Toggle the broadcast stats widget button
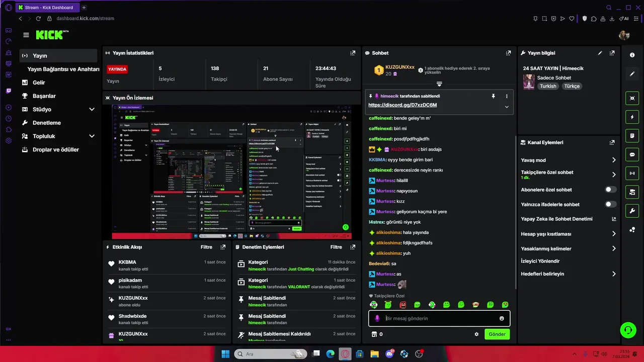The image size is (644, 362). [x=632, y=173]
